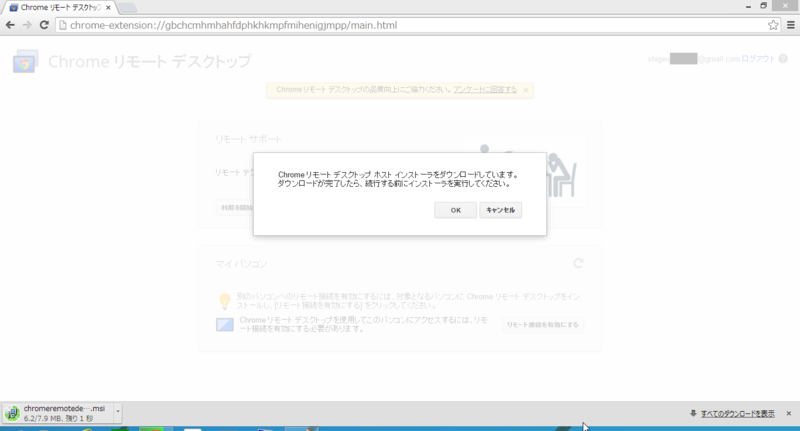Click キャンセル in the download dialog
The width and height of the screenshot is (800, 431).
coord(500,210)
